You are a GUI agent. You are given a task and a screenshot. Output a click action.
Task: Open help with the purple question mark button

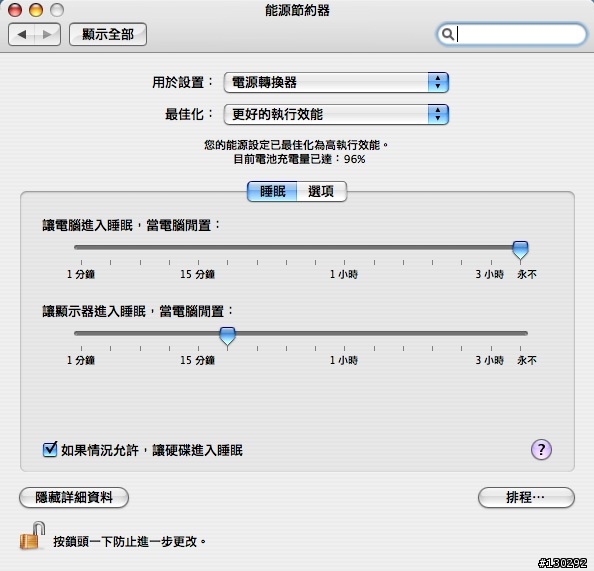[541, 450]
